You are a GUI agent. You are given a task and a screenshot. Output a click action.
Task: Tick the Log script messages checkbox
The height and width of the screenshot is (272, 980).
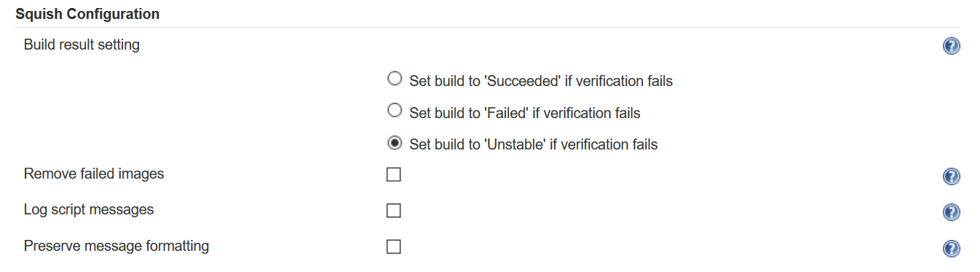tap(394, 211)
